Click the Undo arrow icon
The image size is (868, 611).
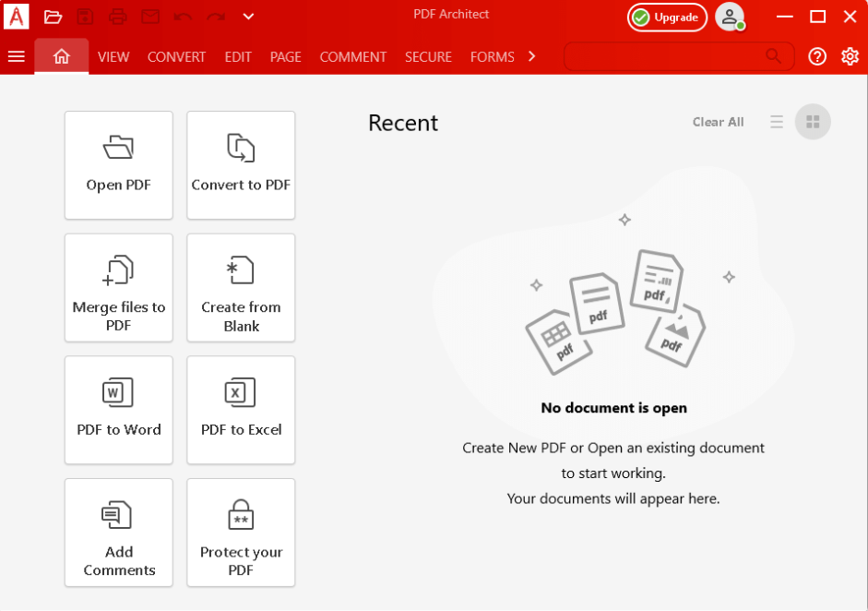(183, 17)
